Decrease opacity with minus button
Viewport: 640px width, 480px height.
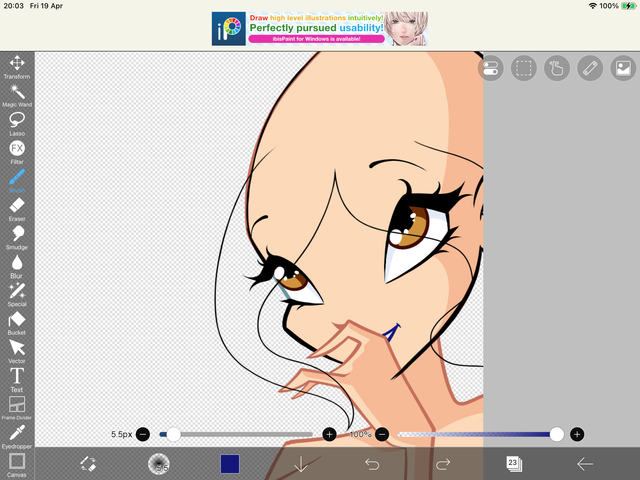click(382, 434)
